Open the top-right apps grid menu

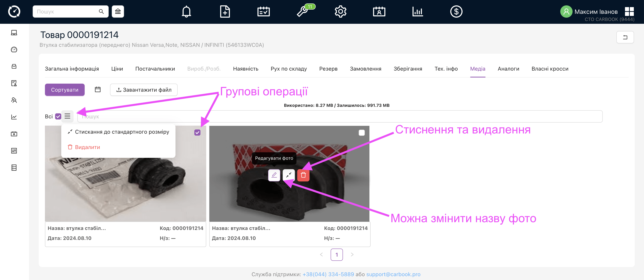pyautogui.click(x=629, y=12)
